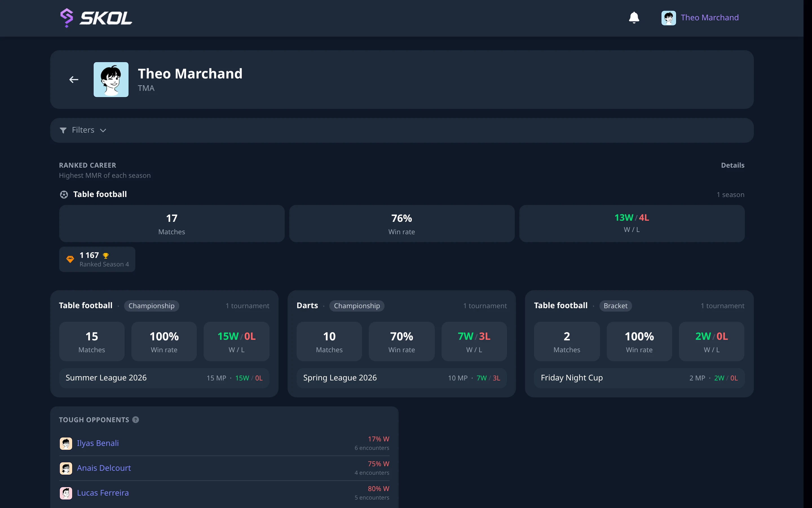Open Theo Marchand account name in header
The image size is (812, 508).
pos(710,17)
